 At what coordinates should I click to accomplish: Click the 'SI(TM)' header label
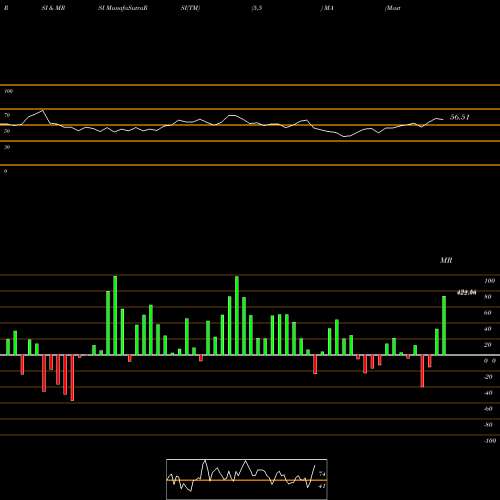[x=190, y=8]
